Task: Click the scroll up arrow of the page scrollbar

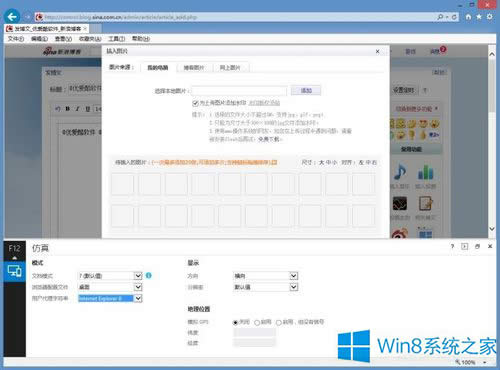Action: tap(492, 54)
